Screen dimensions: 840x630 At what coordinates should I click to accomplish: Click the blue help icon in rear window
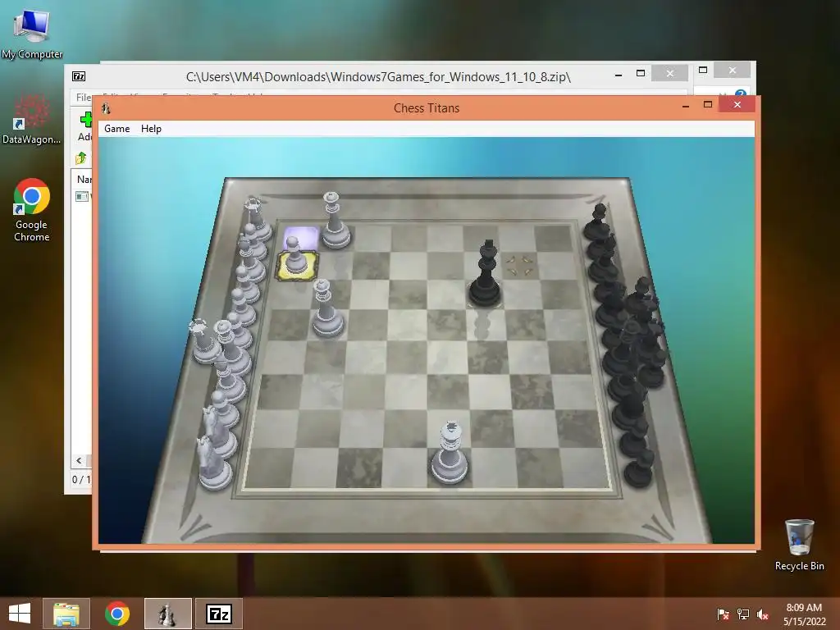click(x=741, y=94)
